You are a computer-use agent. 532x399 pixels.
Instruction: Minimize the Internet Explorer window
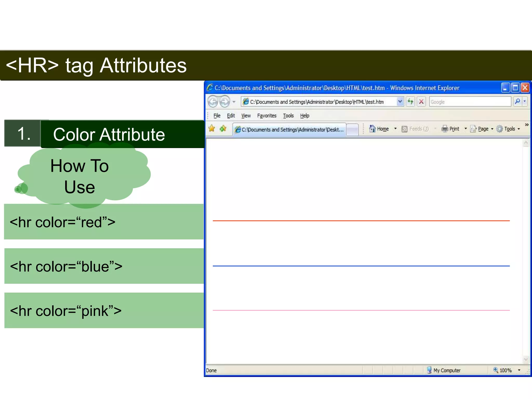click(505, 88)
